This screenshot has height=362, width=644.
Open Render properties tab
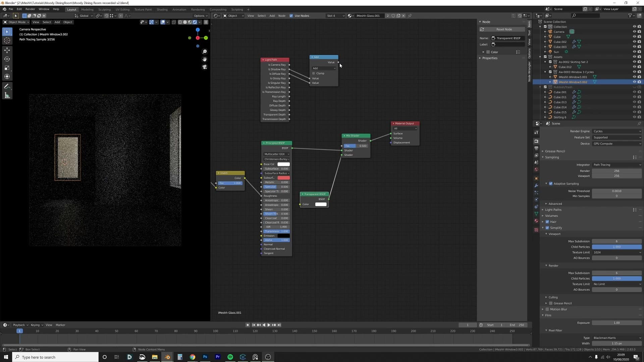(536, 141)
